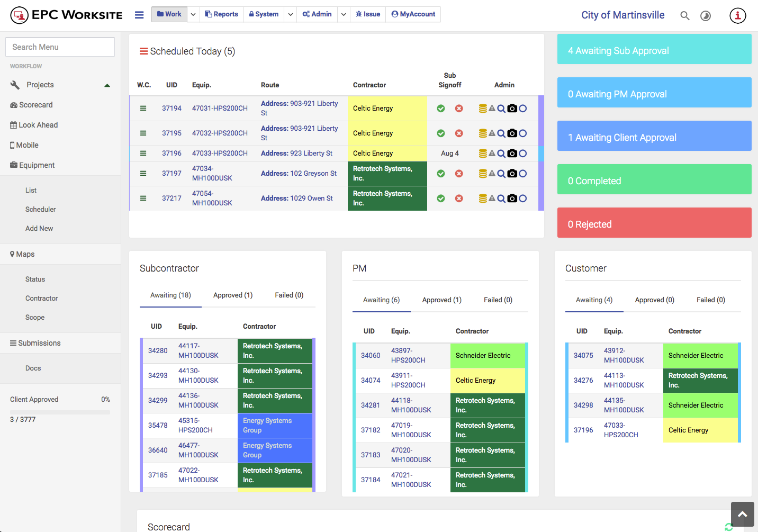Select Customer Approved (0) tab
This screenshot has width=758, height=532.
(655, 300)
